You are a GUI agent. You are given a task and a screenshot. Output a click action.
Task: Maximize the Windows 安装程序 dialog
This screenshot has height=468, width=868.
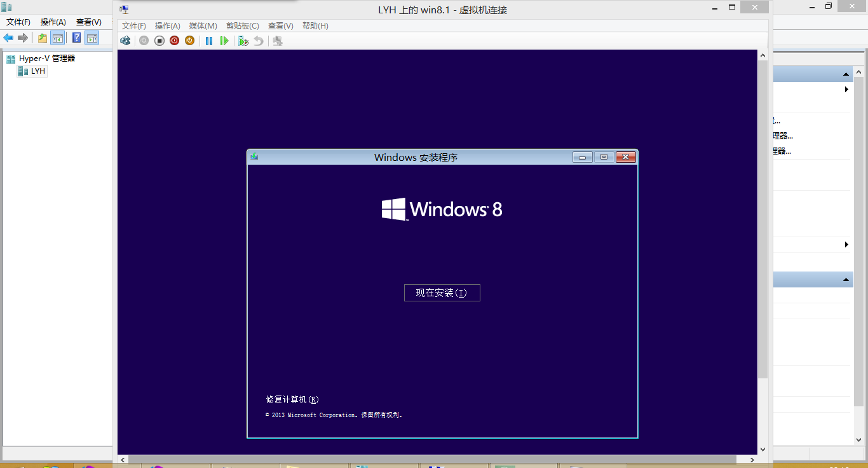[604, 157]
